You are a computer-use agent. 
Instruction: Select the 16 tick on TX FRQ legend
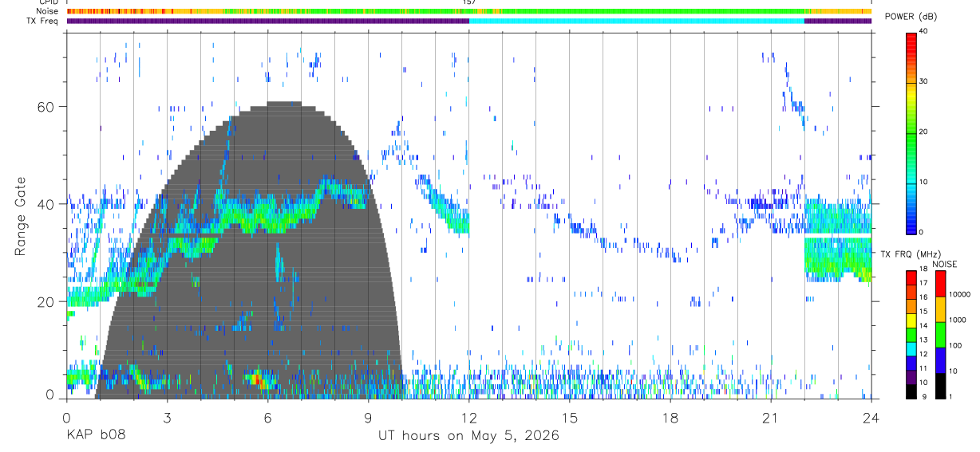(x=923, y=297)
